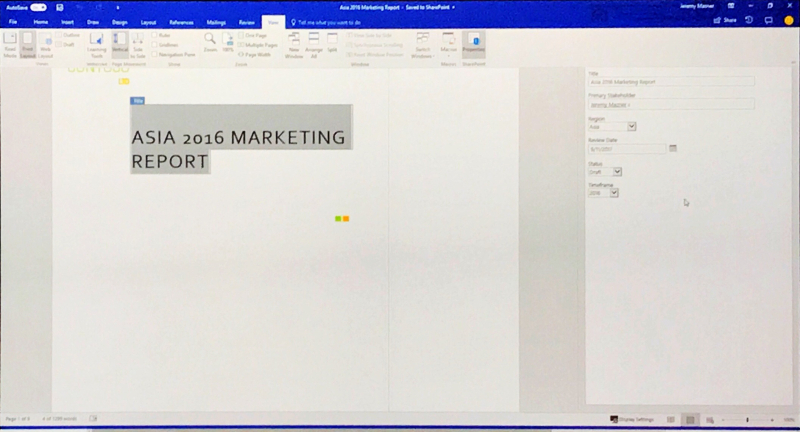Expand the Region dropdown
The width and height of the screenshot is (800, 432).
[632, 126]
